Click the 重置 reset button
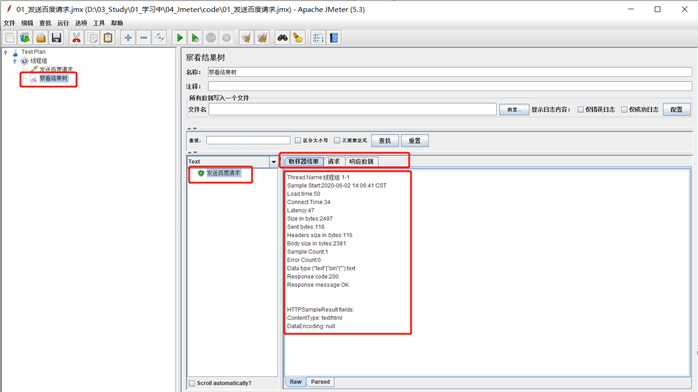Viewport: 698px width, 392px height. (x=415, y=141)
